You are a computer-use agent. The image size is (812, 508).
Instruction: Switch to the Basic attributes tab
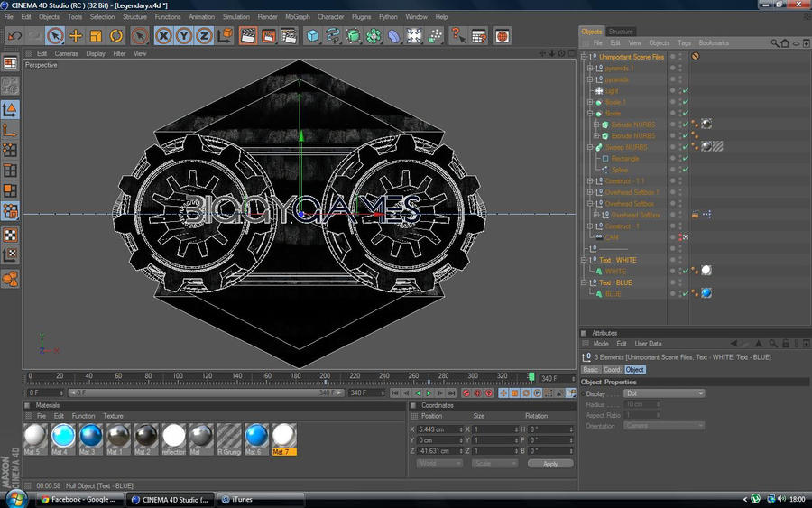pyautogui.click(x=590, y=370)
